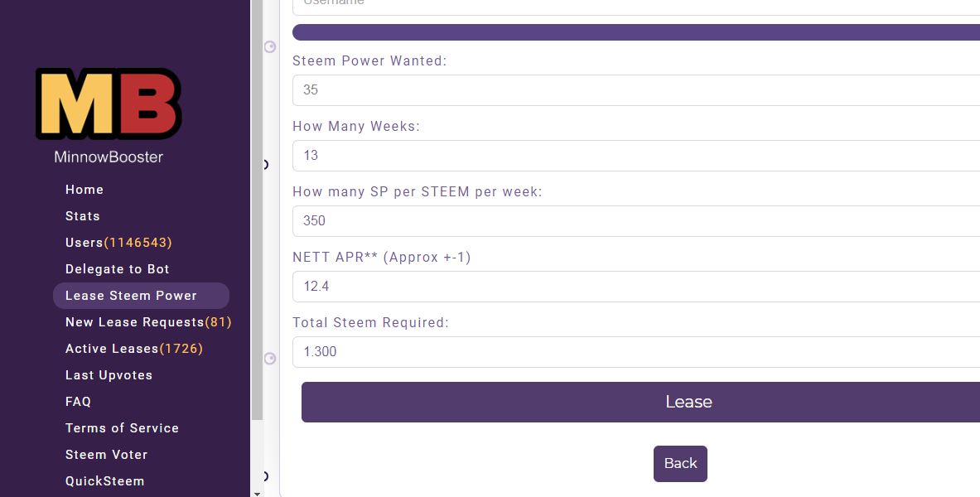
Task: Go to QuickSteem
Action: (x=105, y=480)
